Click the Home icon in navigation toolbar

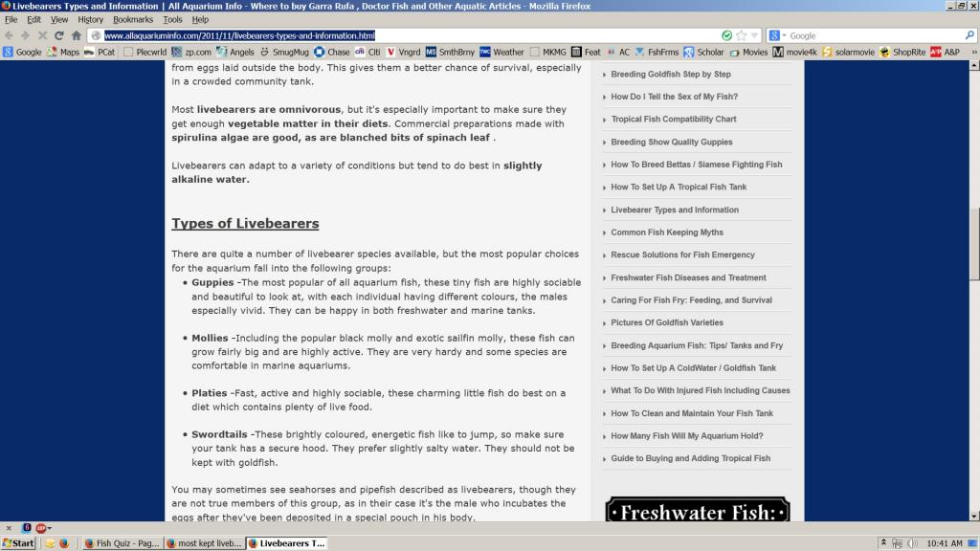[x=76, y=35]
